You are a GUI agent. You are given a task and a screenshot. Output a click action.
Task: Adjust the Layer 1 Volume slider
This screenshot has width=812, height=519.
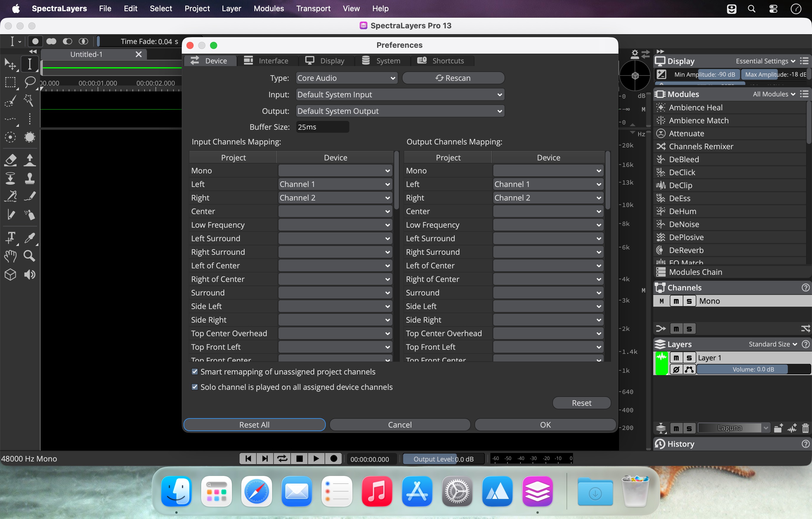coord(753,369)
